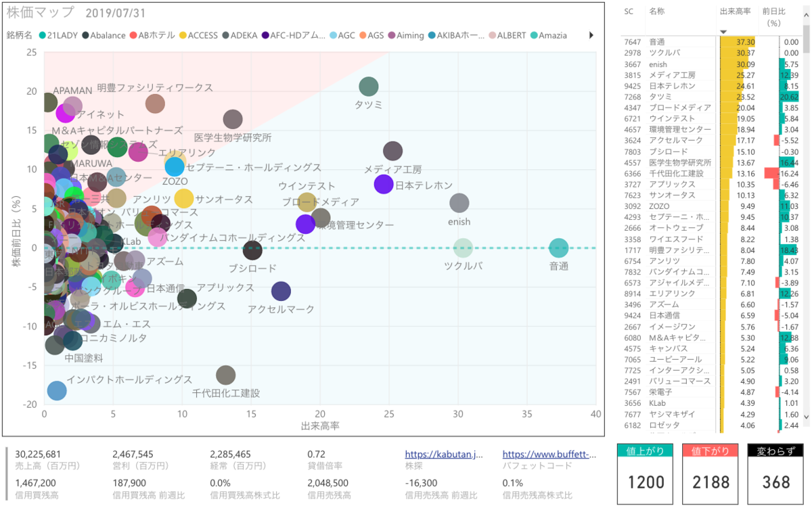Click 営利 value 2,467,545
The height and width of the screenshot is (508, 812).
(x=133, y=454)
